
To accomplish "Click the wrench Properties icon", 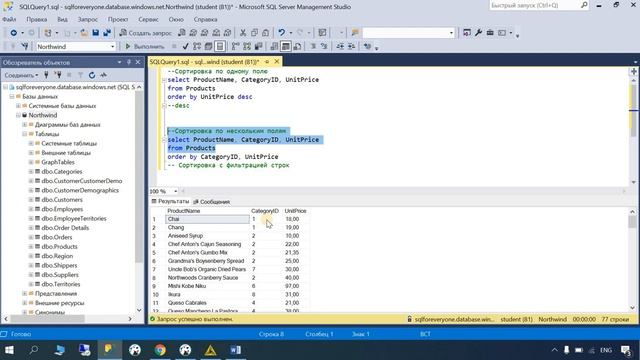I will (x=478, y=33).
